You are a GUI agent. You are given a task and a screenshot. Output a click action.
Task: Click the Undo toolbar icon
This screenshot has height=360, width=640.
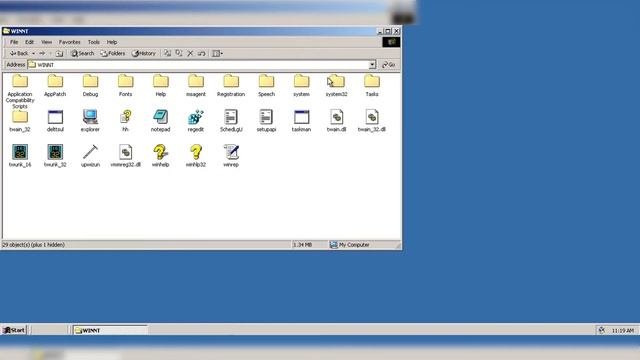pos(202,53)
